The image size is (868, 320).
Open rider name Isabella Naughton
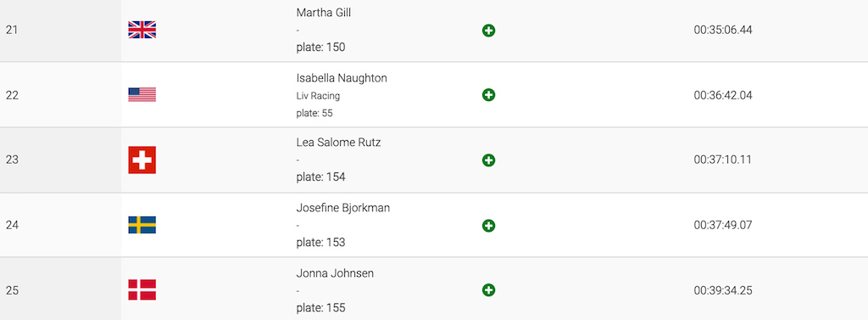coord(342,78)
